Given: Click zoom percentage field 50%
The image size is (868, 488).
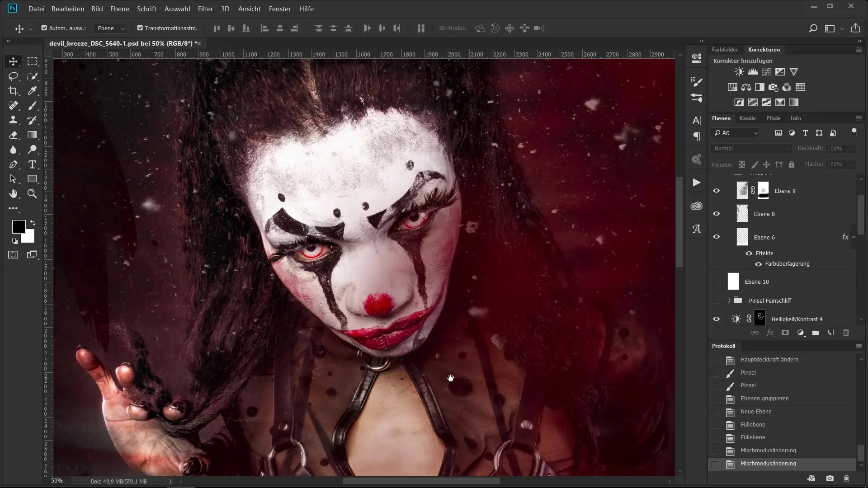Looking at the screenshot, I should tap(57, 481).
